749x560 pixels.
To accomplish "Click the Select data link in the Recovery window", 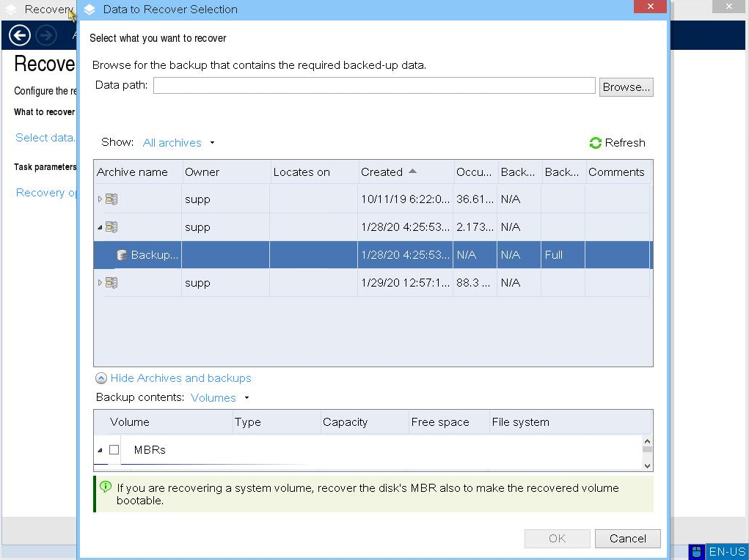I will tap(45, 138).
